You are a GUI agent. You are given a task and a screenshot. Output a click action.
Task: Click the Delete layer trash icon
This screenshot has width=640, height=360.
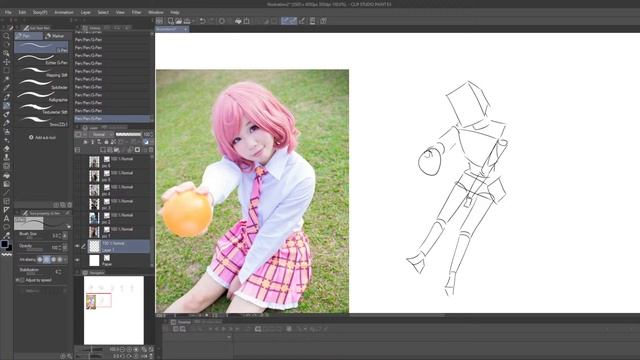pyautogui.click(x=151, y=150)
